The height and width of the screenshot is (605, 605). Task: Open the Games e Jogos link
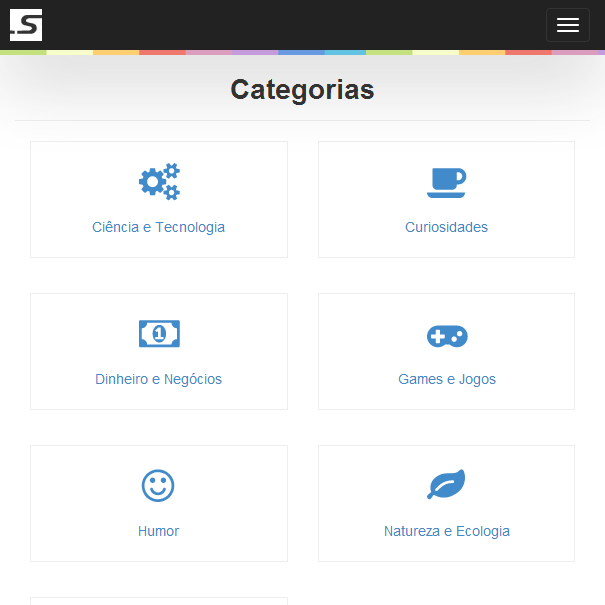(x=447, y=379)
